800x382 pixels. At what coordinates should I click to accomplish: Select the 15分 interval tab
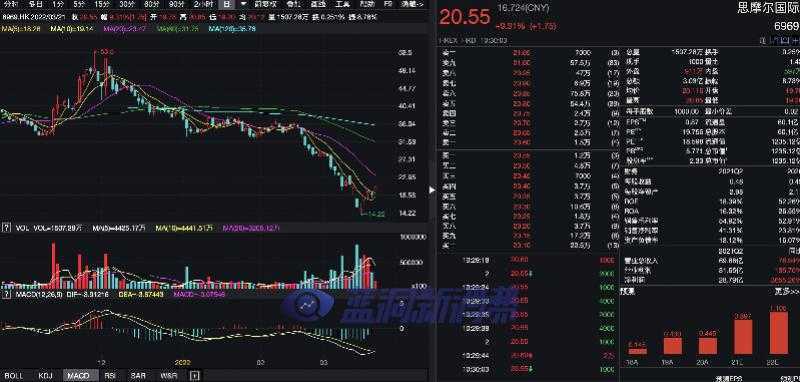[102, 4]
